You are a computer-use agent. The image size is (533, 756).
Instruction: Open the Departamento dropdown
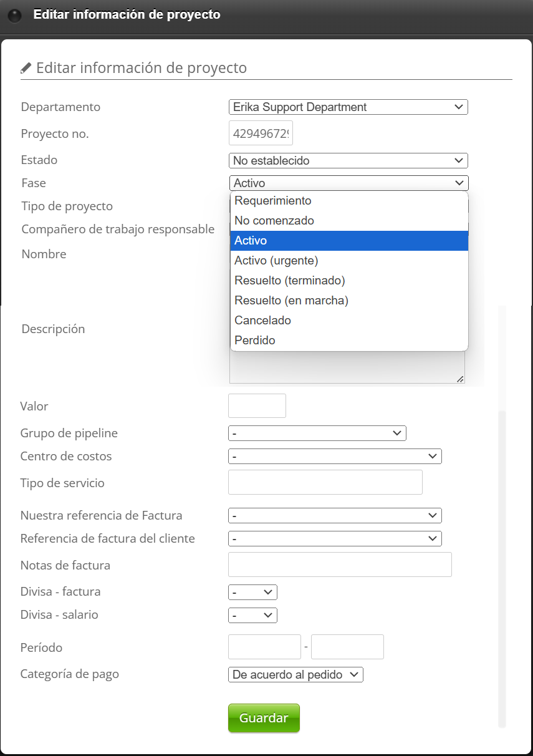348,107
